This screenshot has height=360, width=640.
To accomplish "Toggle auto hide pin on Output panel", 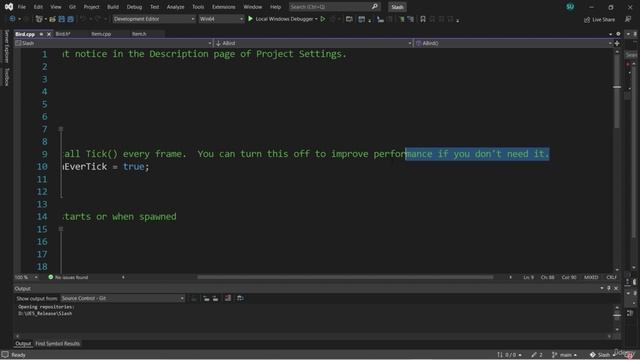I will point(609,289).
